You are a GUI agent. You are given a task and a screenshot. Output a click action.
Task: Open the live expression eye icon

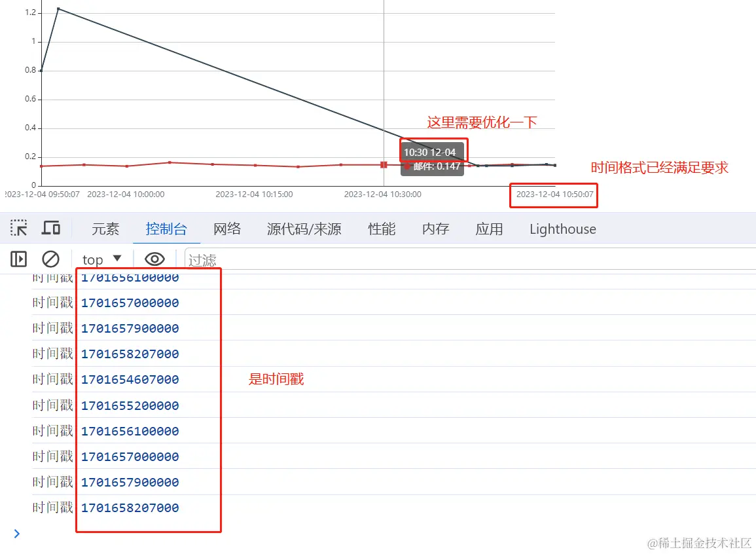point(154,259)
